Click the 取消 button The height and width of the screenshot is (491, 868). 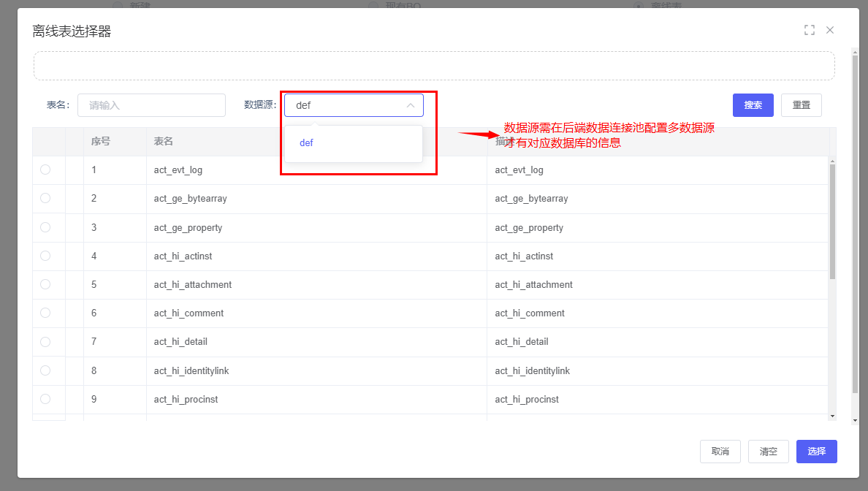(720, 452)
